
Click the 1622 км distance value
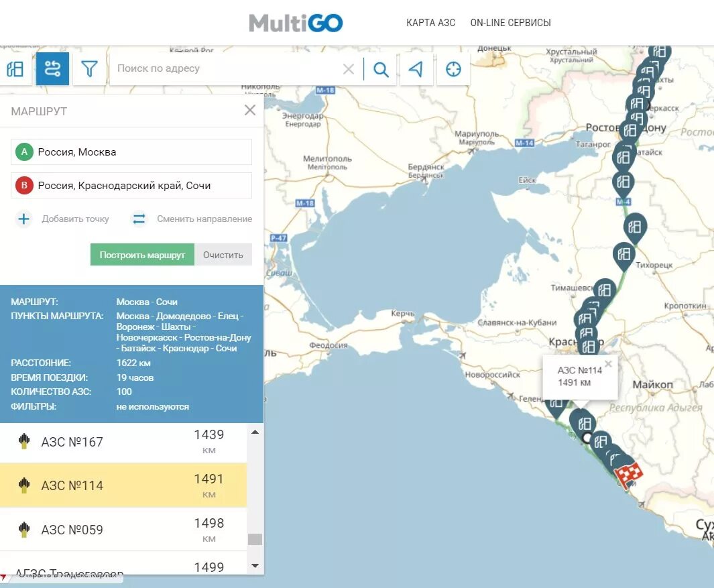click(x=133, y=363)
